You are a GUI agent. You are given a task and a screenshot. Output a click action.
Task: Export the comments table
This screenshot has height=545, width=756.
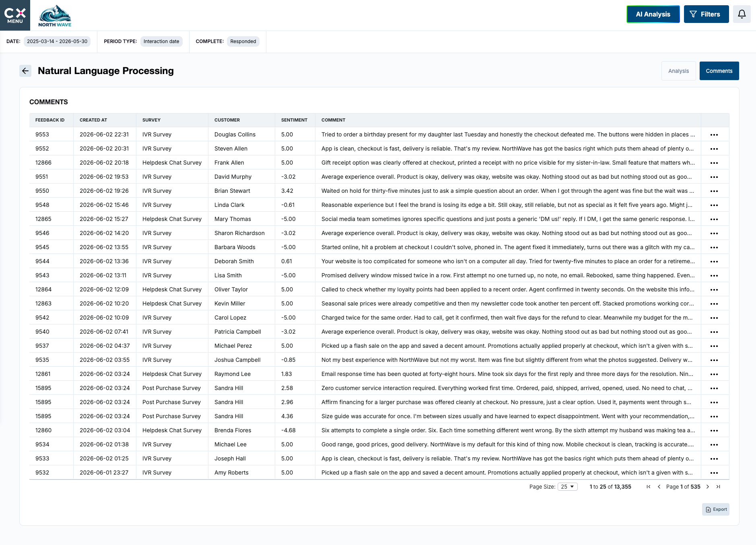(x=716, y=509)
